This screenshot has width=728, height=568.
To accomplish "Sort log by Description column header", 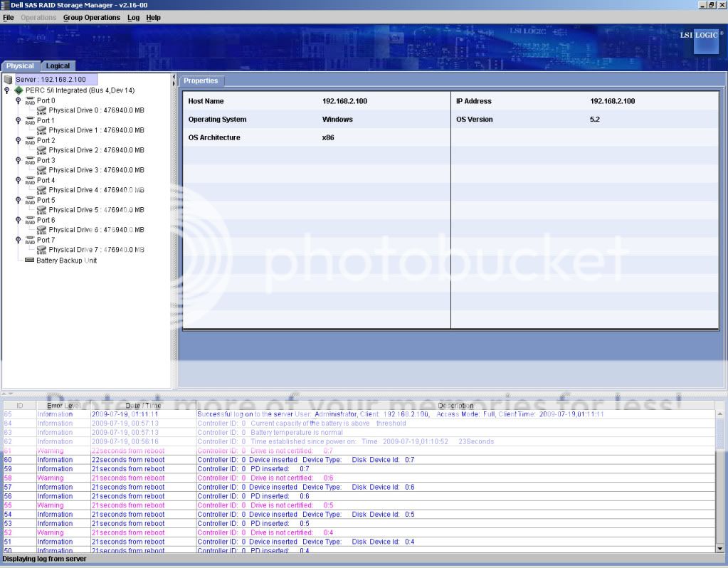I will pyautogui.click(x=455, y=405).
